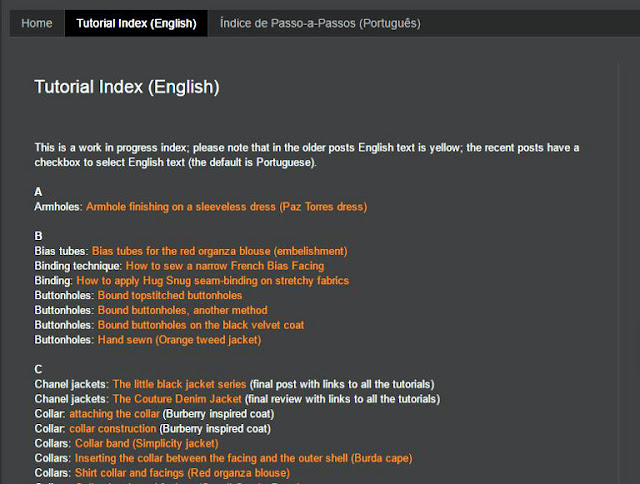640x484 pixels.
Task: Visit the Bound topstitched buttonholes tutorial
Action: pos(170,296)
